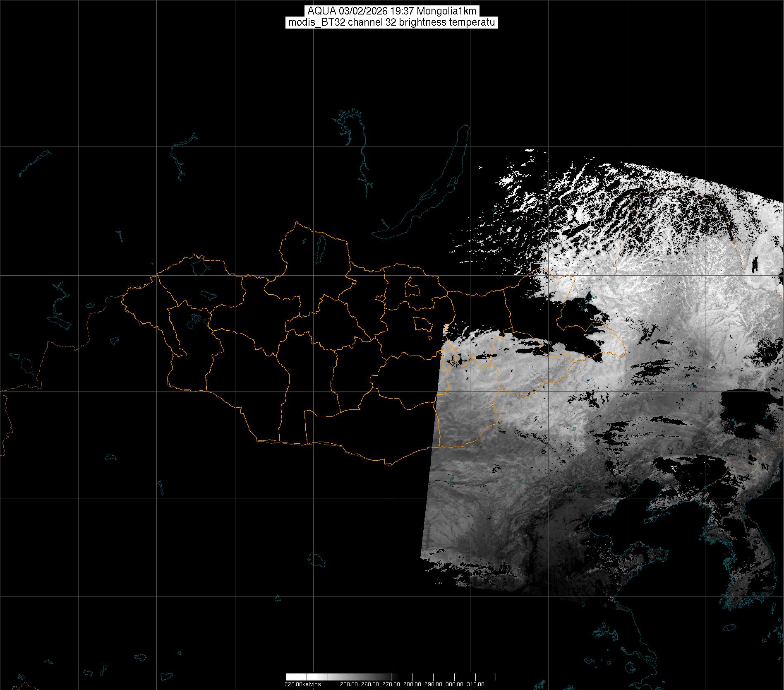Click the 280.00 colorbar label
This screenshot has height=690, width=784.
(413, 684)
